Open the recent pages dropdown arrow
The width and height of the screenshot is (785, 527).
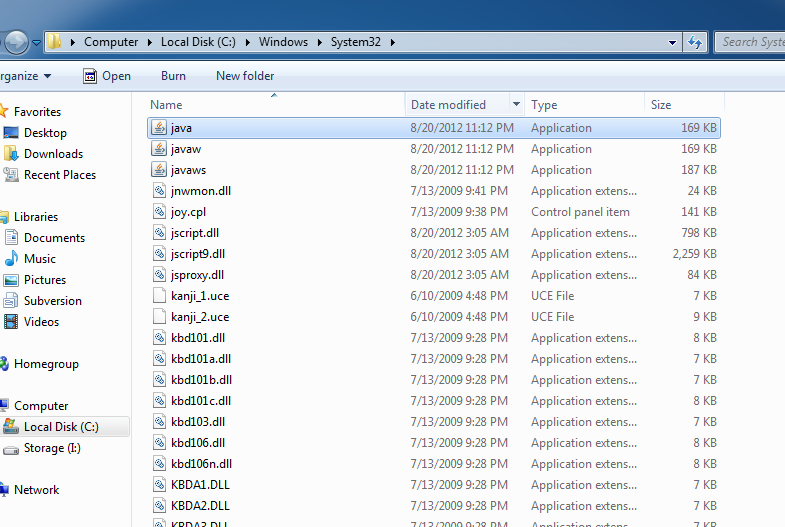pyautogui.click(x=36, y=43)
